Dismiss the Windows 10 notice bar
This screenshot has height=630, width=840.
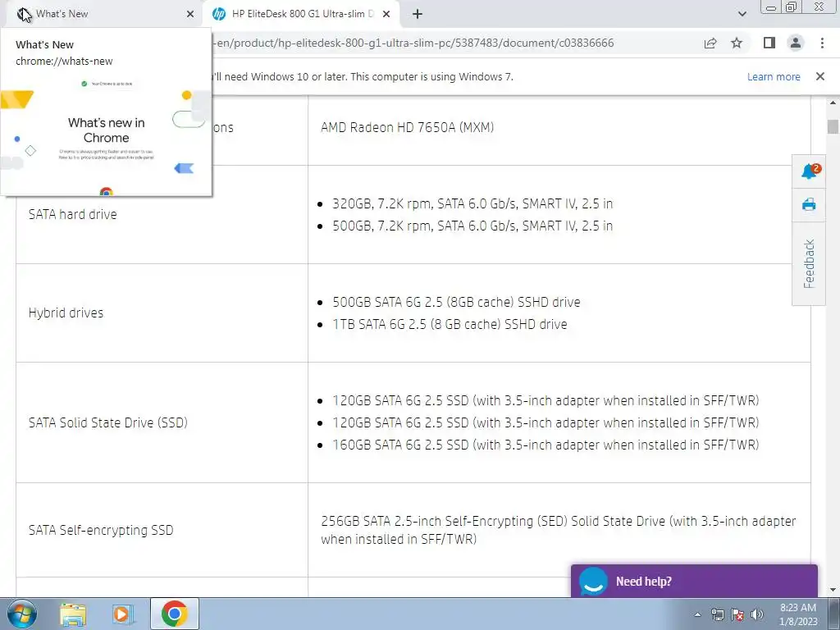(x=820, y=76)
